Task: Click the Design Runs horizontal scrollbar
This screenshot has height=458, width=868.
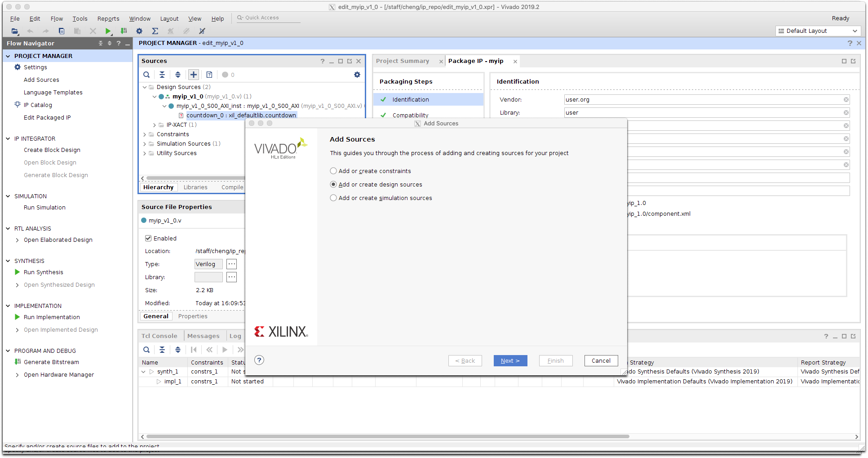Action: pos(387,436)
